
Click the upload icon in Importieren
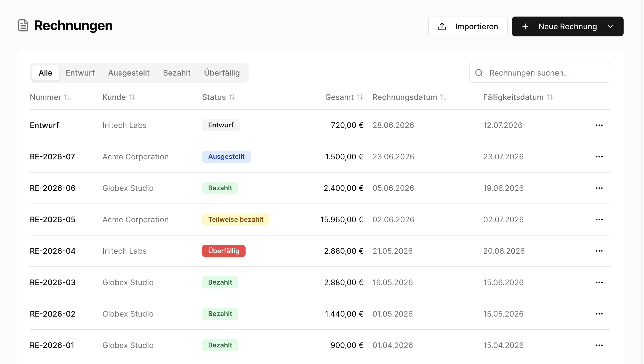click(x=442, y=26)
